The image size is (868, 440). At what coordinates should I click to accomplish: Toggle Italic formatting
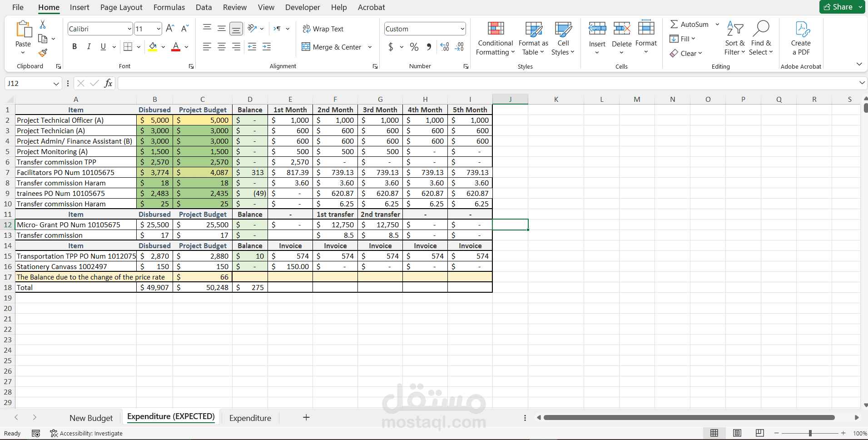[89, 46]
